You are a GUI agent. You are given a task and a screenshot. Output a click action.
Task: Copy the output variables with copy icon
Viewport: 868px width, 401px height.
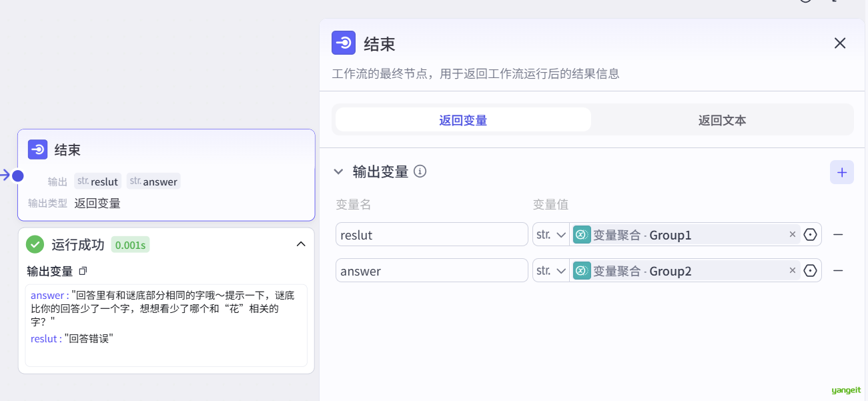point(83,271)
